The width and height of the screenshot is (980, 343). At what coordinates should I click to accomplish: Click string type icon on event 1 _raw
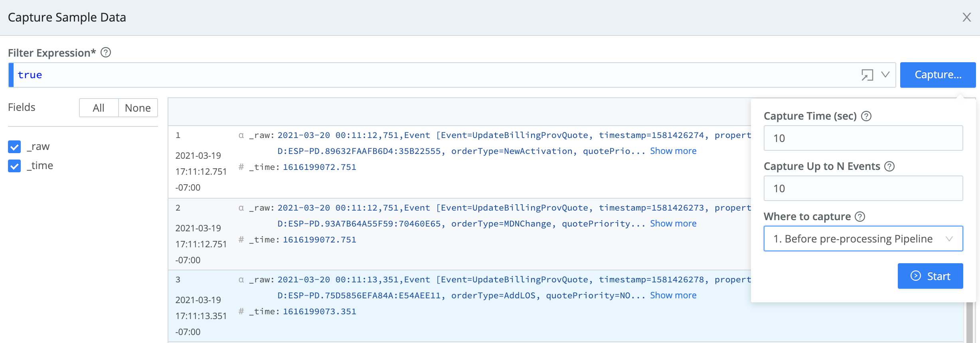coord(241,135)
